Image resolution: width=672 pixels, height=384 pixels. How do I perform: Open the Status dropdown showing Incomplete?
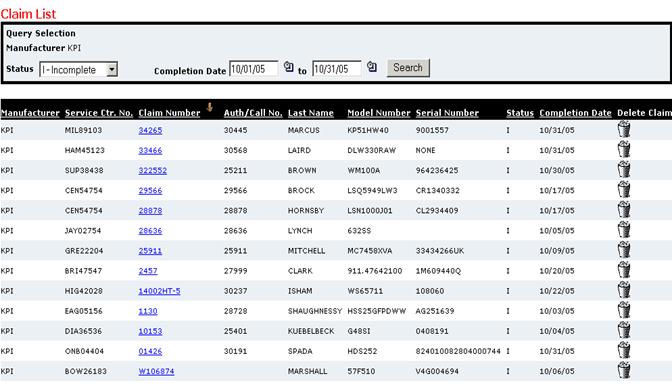78,69
